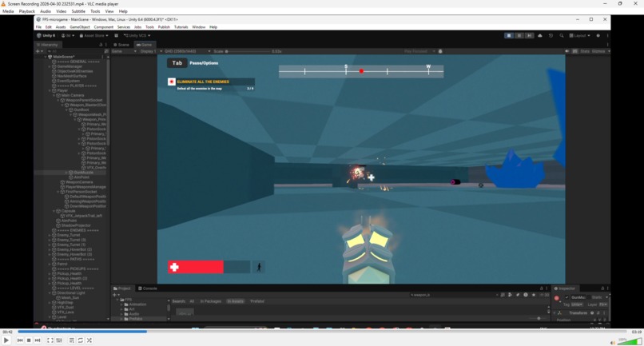Open the VLC Media menu
Screen dimensions: 644x346
(x=8, y=11)
